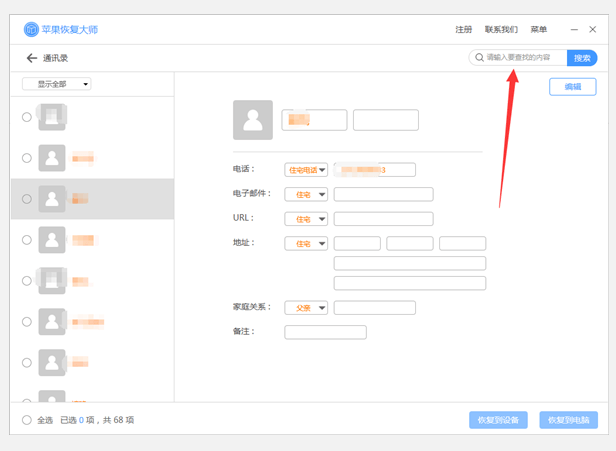Click the 苹果恢复大师 app logo icon
The height and width of the screenshot is (451, 616).
click(x=31, y=30)
